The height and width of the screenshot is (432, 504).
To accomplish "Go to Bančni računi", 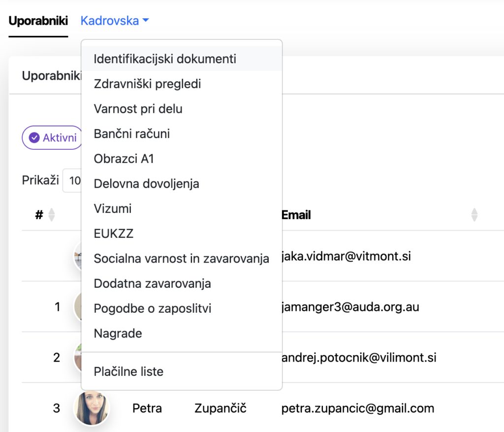I will pyautogui.click(x=131, y=134).
